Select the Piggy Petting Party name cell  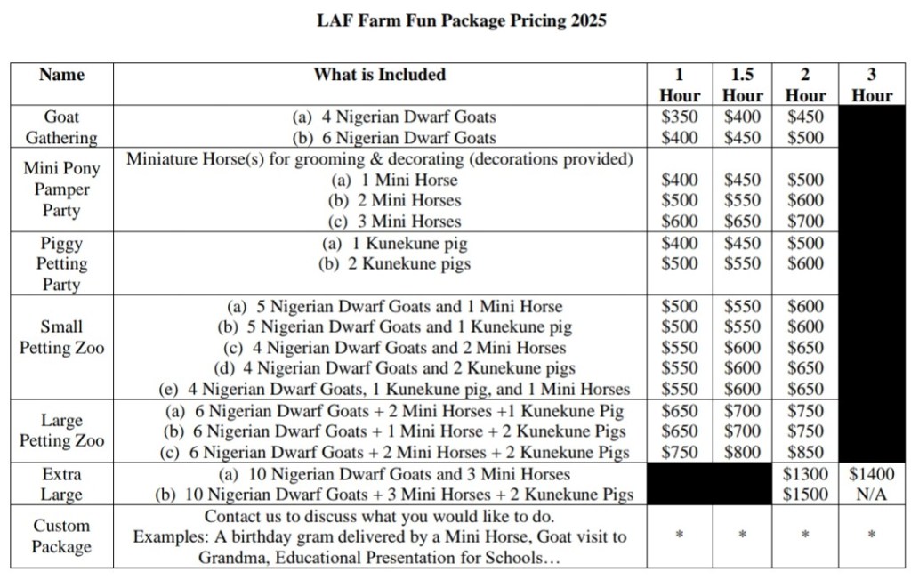(x=60, y=264)
